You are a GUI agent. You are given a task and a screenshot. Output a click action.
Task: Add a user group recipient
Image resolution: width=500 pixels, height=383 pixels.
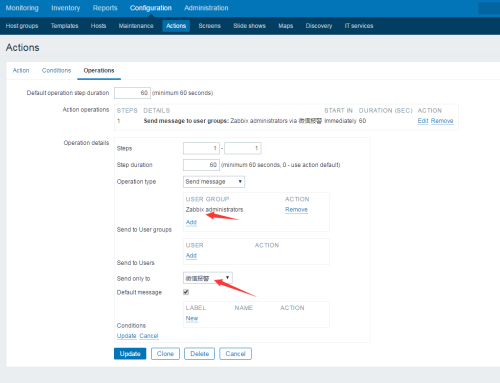pos(191,222)
